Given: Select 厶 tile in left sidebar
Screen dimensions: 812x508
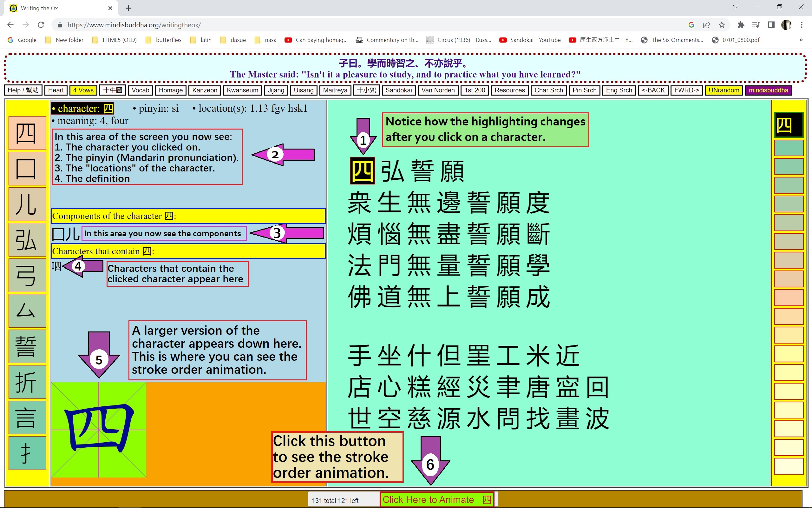Looking at the screenshot, I should coord(27,311).
